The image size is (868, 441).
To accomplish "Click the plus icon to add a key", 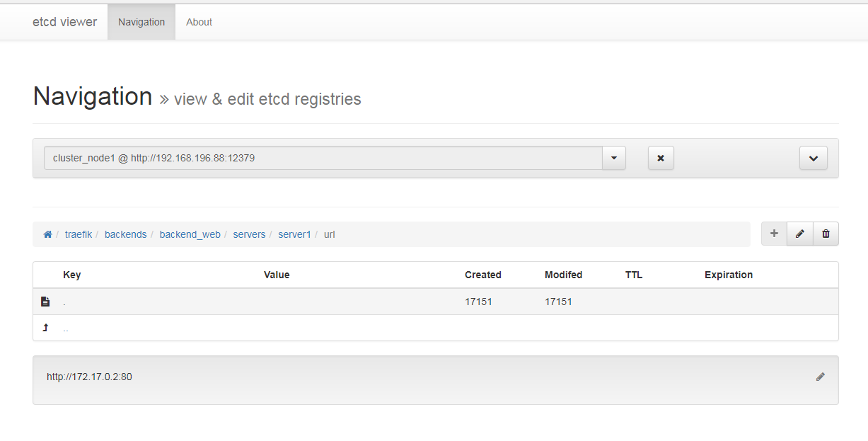I will pos(774,234).
